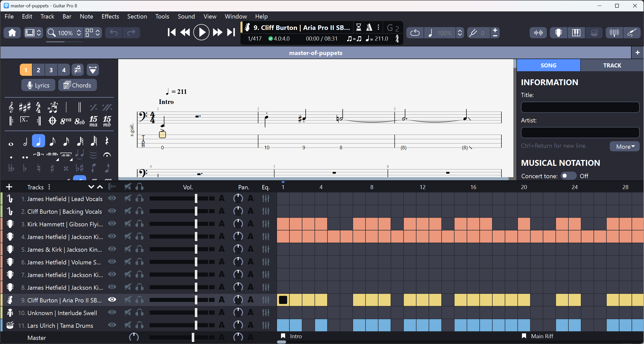Mute the Unknown Interlude Swell track

pos(128,312)
